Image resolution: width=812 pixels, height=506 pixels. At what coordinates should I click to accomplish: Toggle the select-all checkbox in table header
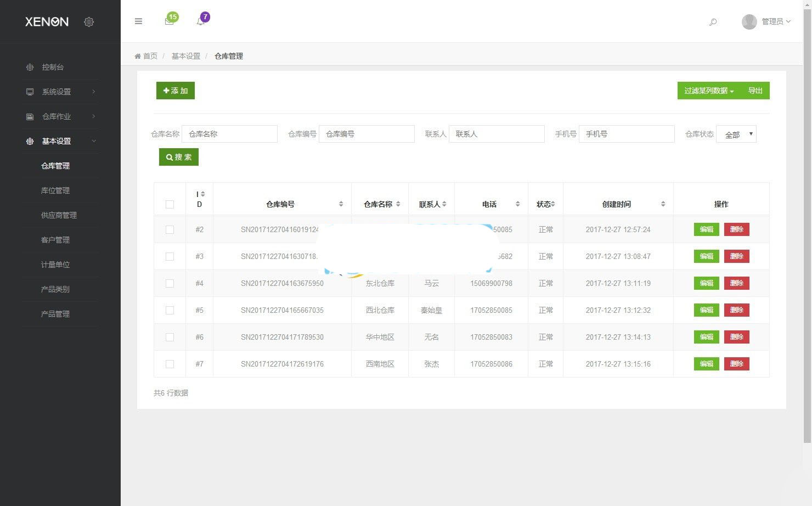point(170,204)
